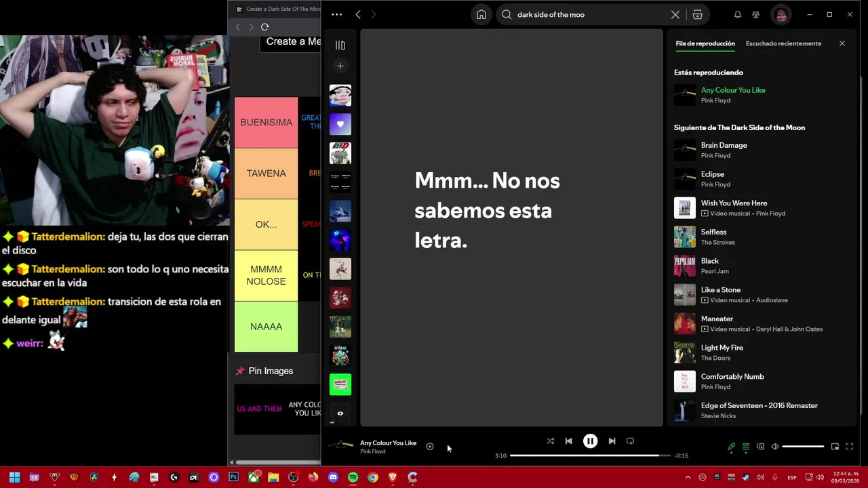The width and height of the screenshot is (868, 488).
Task: Switch to Escuchado recientemente tab
Action: click(x=783, y=43)
